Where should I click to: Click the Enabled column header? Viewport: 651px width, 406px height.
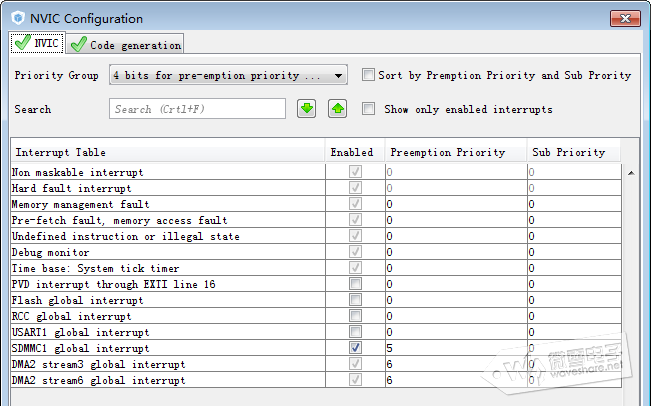tap(352, 152)
